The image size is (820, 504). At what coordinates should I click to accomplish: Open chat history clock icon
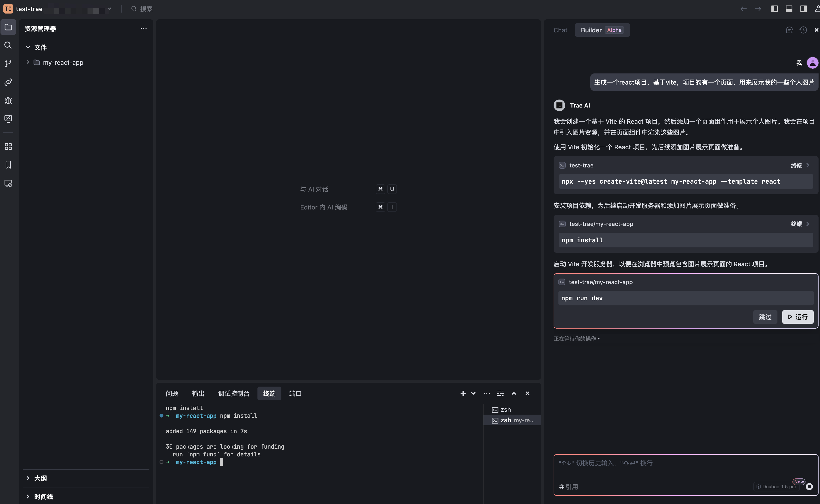click(803, 30)
